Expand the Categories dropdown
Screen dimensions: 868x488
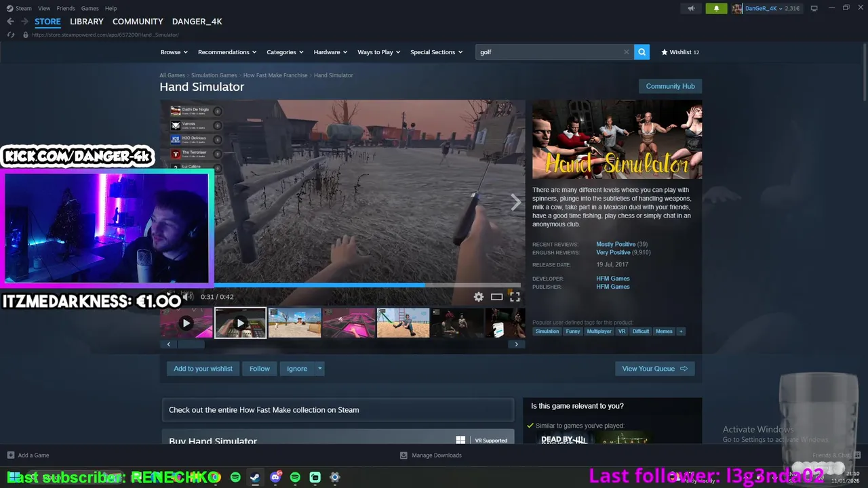[285, 52]
